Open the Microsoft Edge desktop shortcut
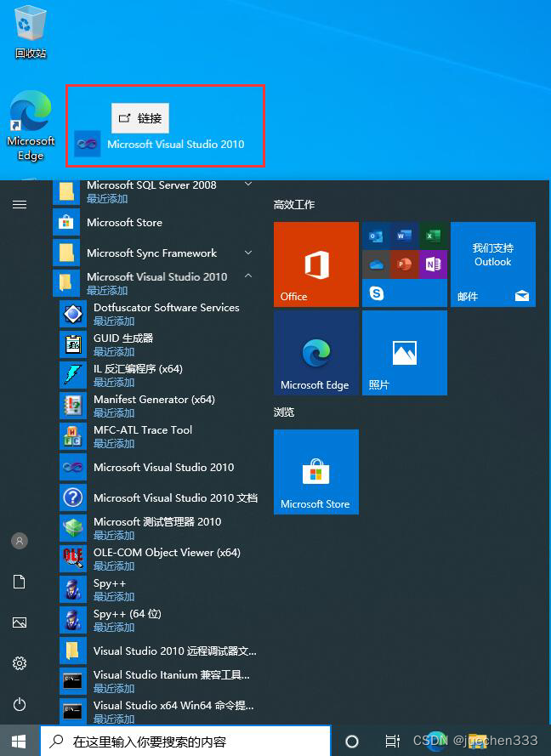 click(x=31, y=125)
